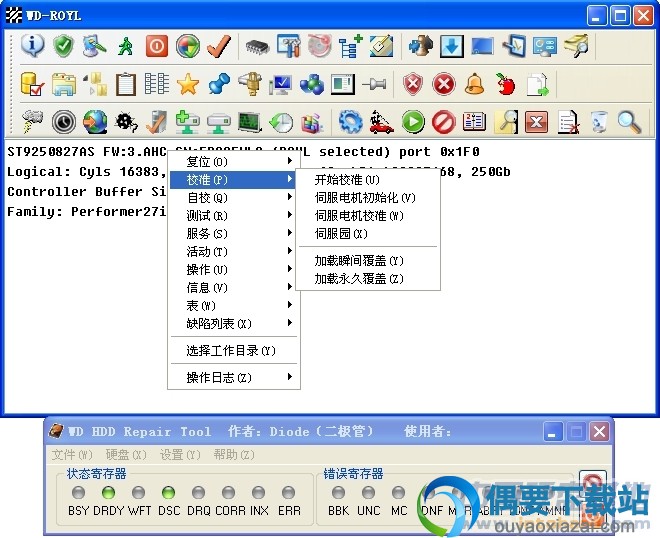The height and width of the screenshot is (538, 660).
Task: Close the WD HDD Repair Tool window
Action: [599, 432]
